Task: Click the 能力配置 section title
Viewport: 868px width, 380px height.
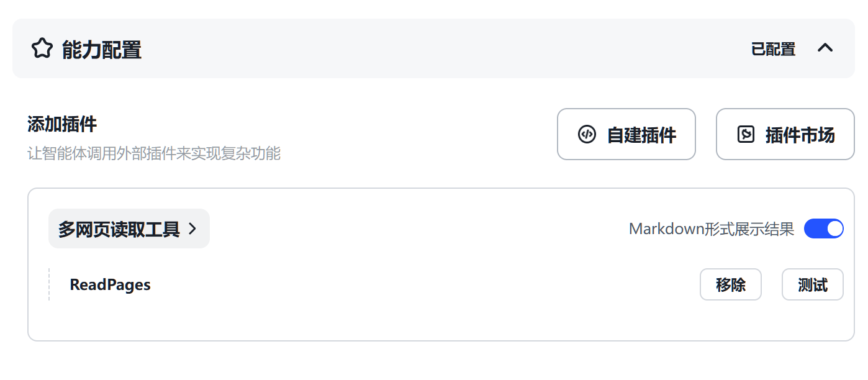Action: [102, 50]
